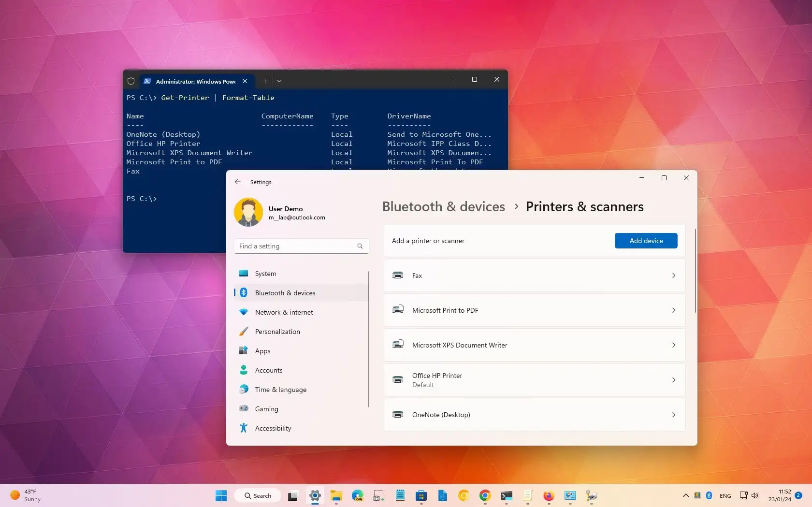Open Apps settings section
The height and width of the screenshot is (507, 812).
[x=262, y=351]
